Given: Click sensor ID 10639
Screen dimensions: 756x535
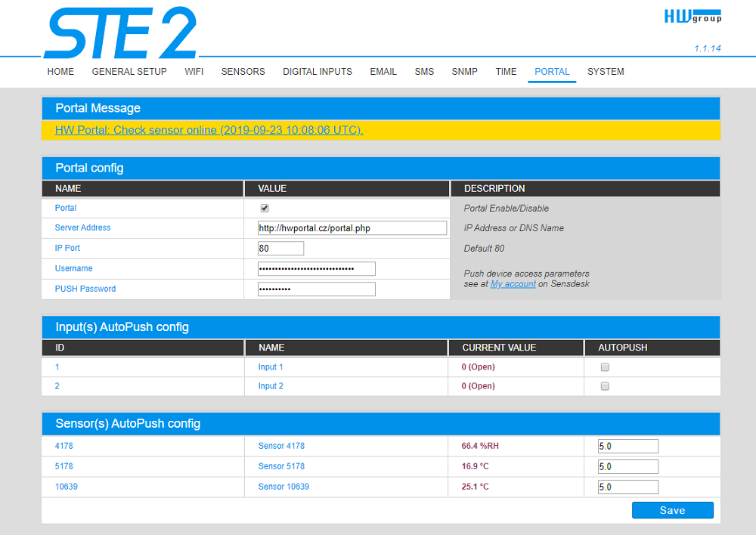Looking at the screenshot, I should point(66,487).
